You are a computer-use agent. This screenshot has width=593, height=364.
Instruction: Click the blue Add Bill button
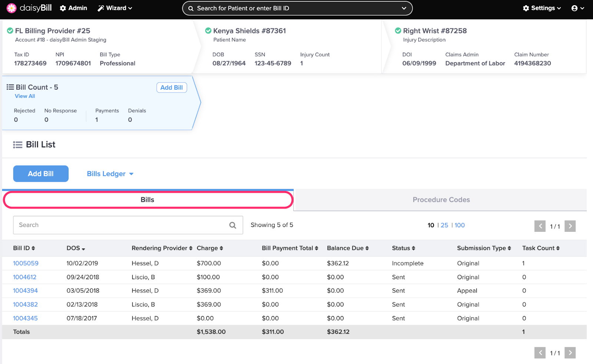point(41,174)
